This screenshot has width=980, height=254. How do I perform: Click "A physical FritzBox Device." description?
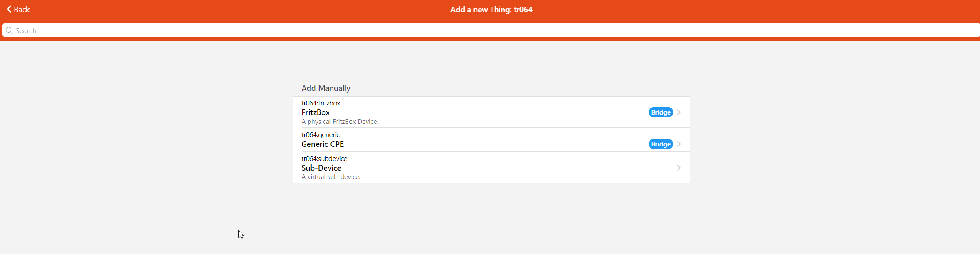pos(340,122)
